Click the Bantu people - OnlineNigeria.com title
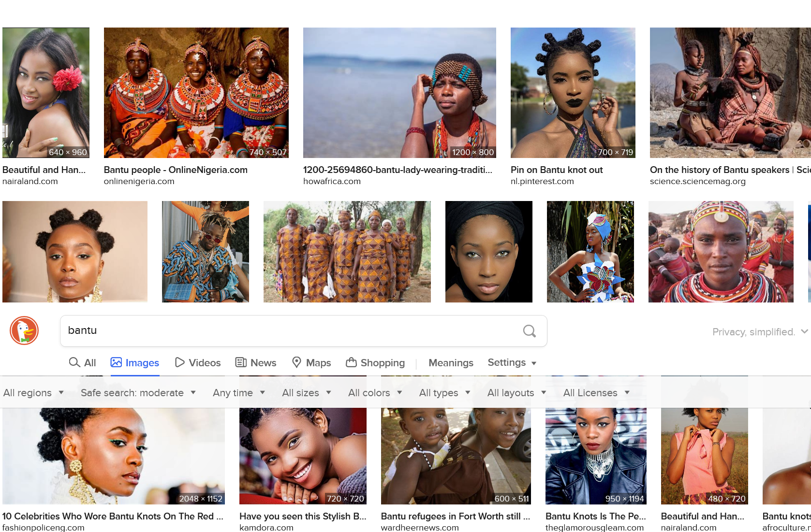811x532 pixels. click(176, 170)
